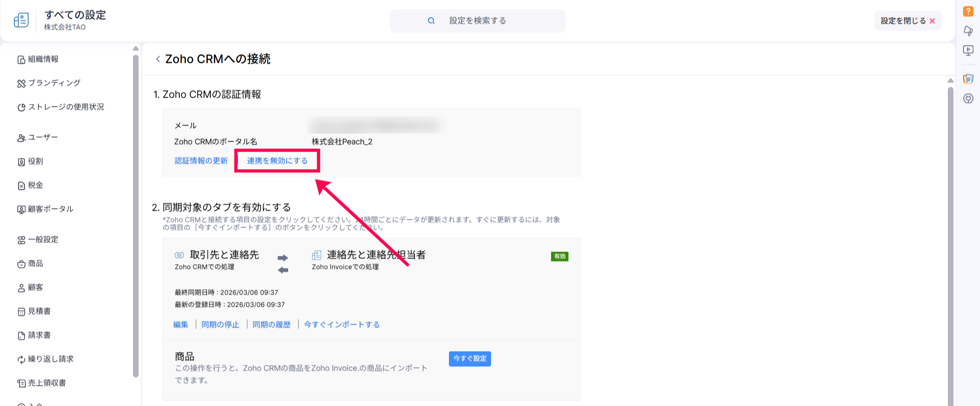980x406 pixels.
Task: Open 組織情報 in the settings sidebar
Action: pos(43,59)
